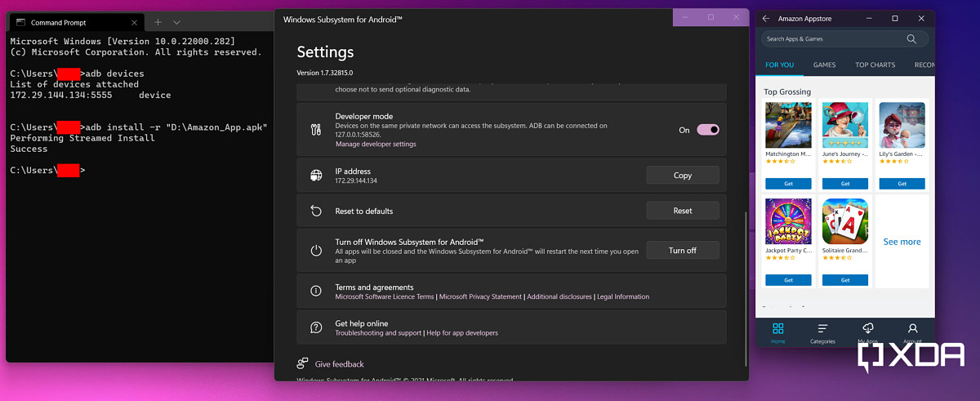The width and height of the screenshot is (980, 401).
Task: Turn off Windows Subsystem for Android
Action: (682, 250)
